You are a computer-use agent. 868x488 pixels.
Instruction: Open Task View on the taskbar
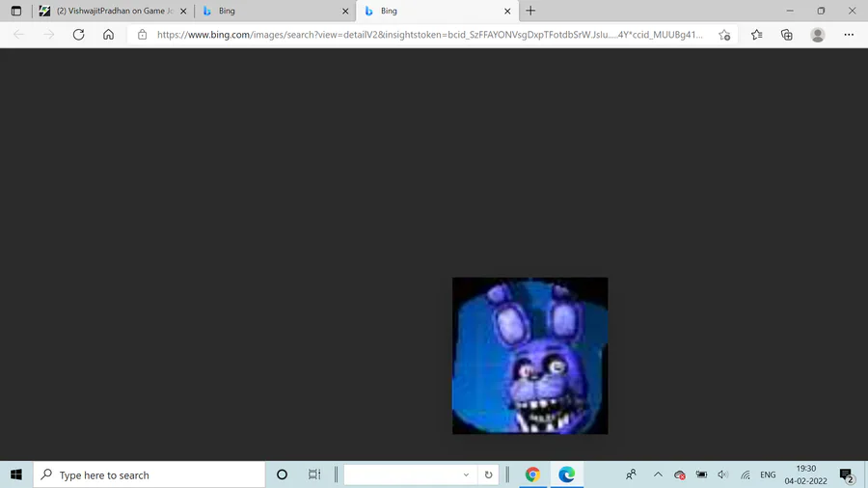click(313, 474)
